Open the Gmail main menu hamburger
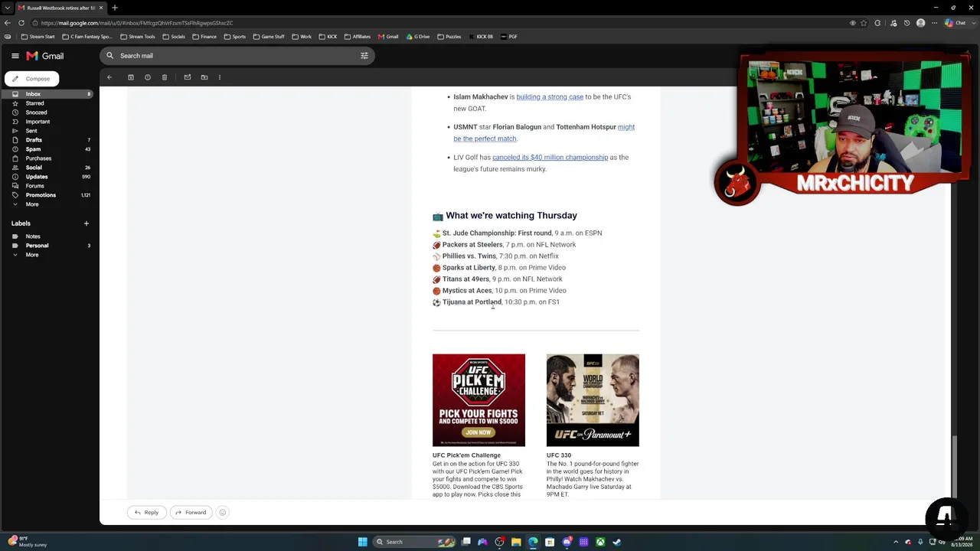The height and width of the screenshot is (551, 980). tap(15, 56)
